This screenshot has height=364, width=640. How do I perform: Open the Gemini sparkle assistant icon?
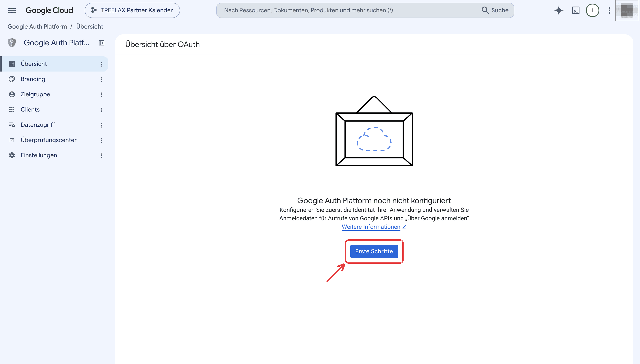click(559, 10)
